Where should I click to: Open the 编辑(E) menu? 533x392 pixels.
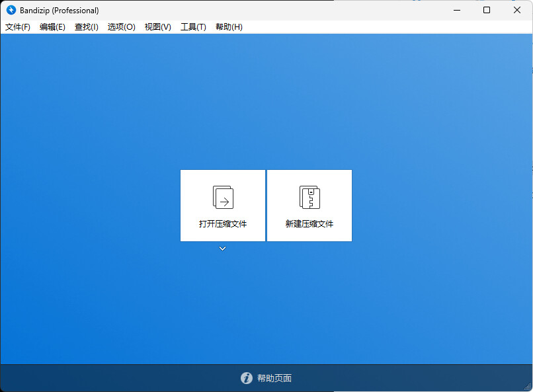pos(52,27)
